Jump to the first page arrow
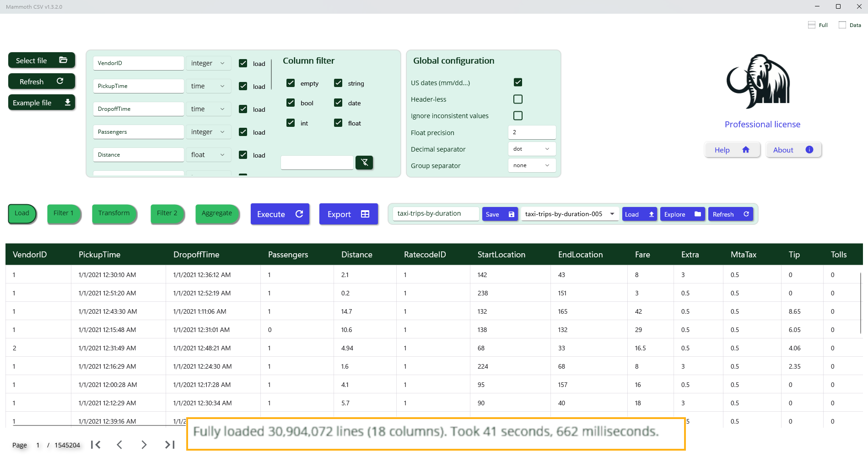This screenshot has width=868, height=463. pos(96,445)
